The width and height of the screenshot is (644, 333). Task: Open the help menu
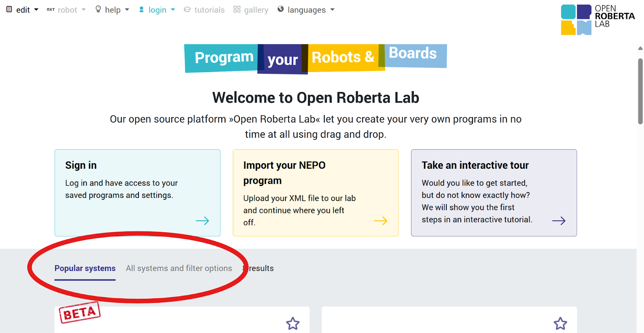(x=112, y=10)
